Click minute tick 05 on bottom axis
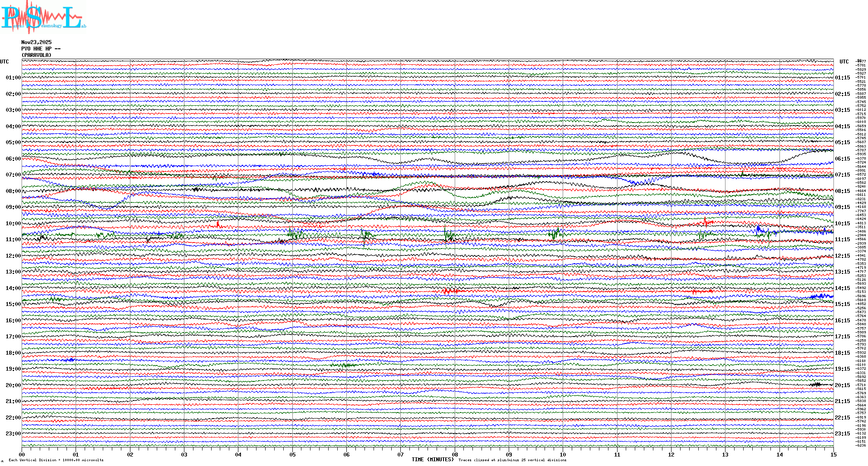 [x=292, y=455]
